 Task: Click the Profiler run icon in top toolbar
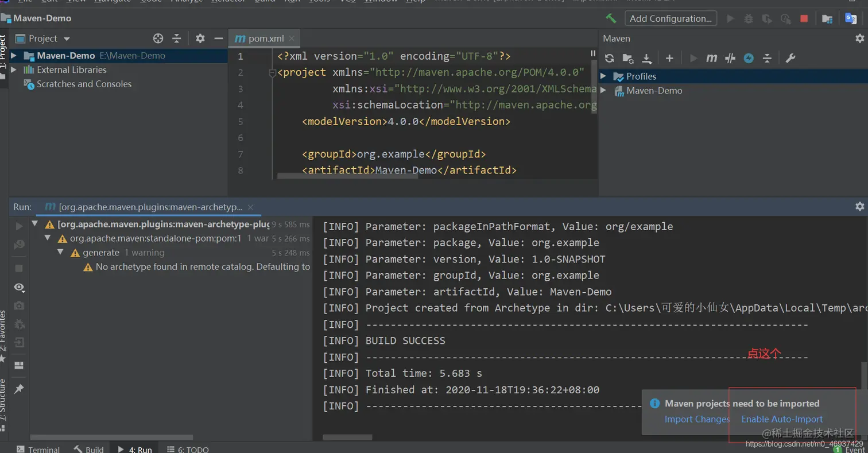click(785, 18)
